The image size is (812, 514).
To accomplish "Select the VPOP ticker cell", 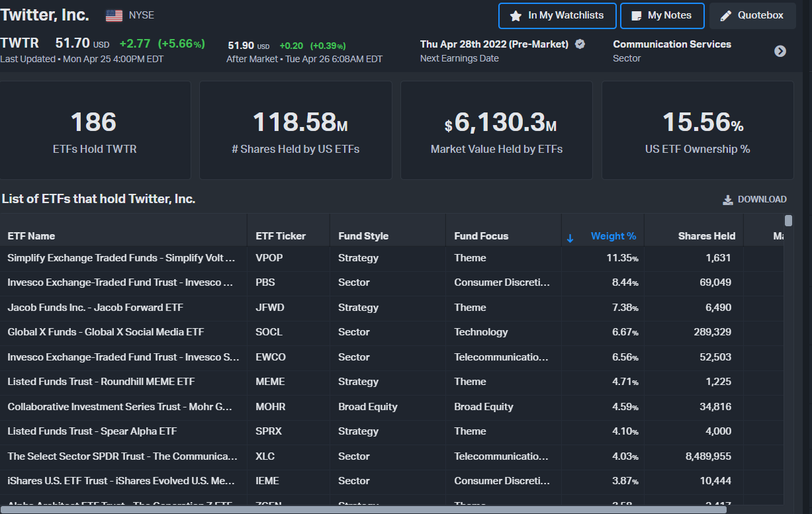I will pyautogui.click(x=269, y=258).
